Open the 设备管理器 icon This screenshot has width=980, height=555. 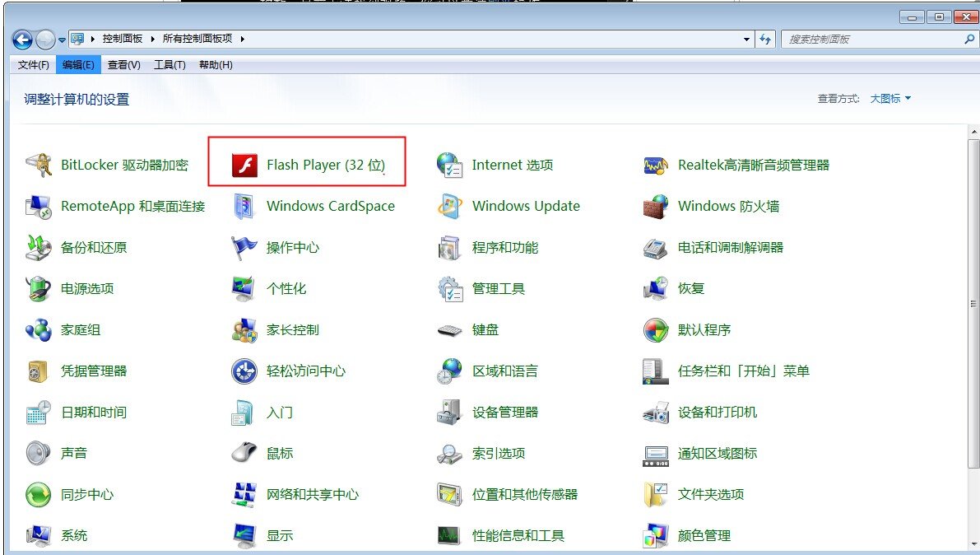pos(450,413)
